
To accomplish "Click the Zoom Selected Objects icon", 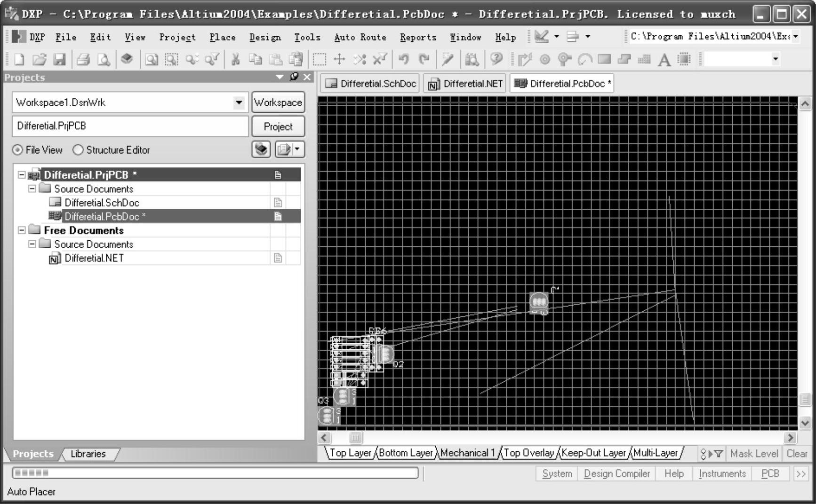I will coord(192,59).
